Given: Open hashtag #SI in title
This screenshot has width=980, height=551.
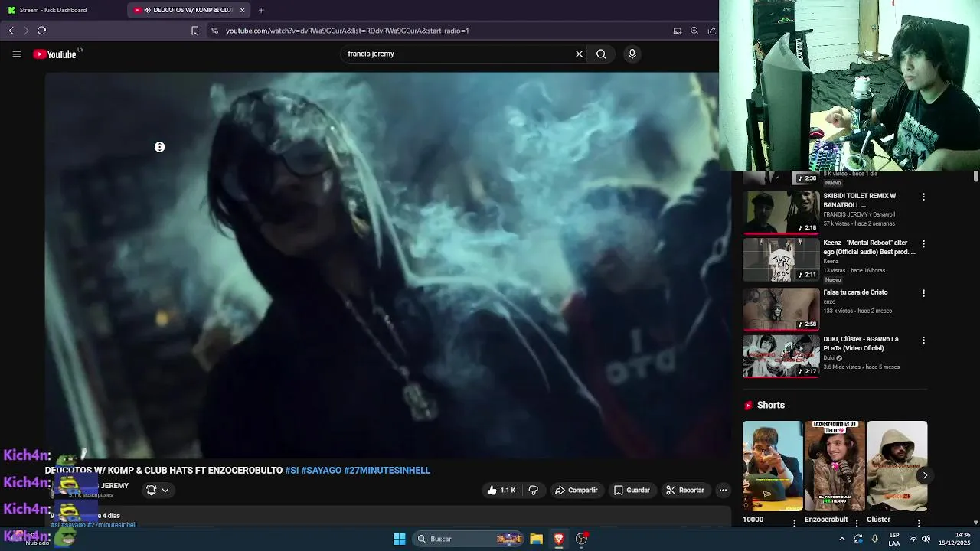Looking at the screenshot, I should click(x=292, y=471).
